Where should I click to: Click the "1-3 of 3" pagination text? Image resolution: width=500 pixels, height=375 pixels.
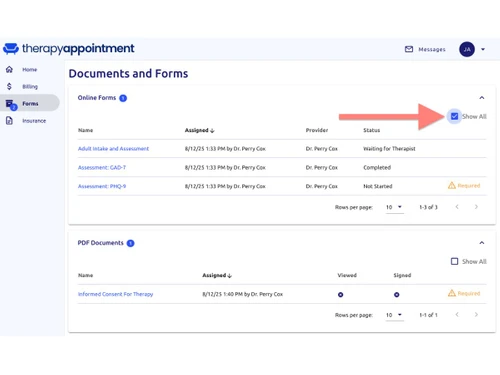tap(428, 207)
